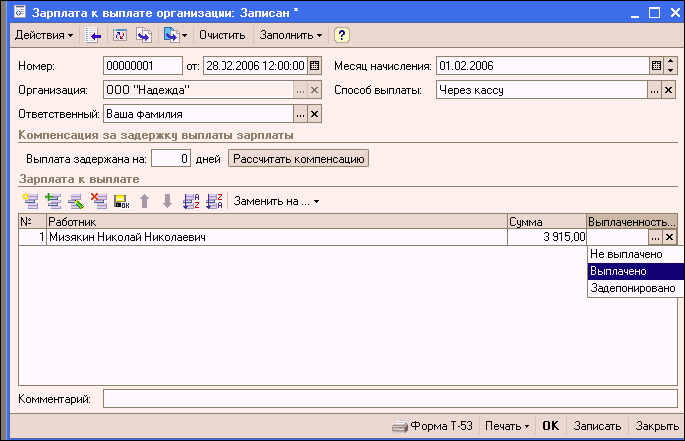Click the delete row icon with red X
This screenshot has height=441, width=685.
[98, 201]
